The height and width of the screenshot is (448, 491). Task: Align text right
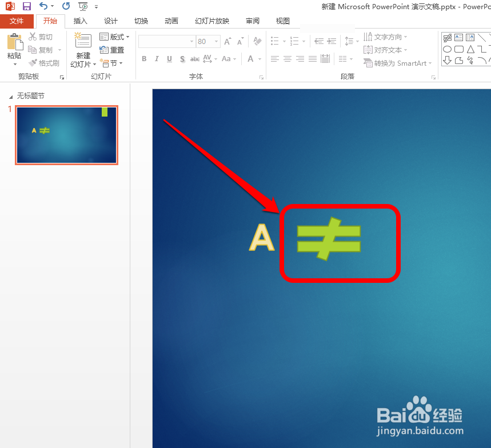(300, 58)
